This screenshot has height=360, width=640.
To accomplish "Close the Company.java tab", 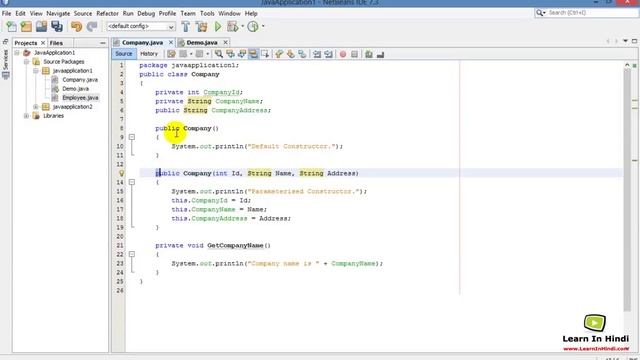I will [x=171, y=42].
